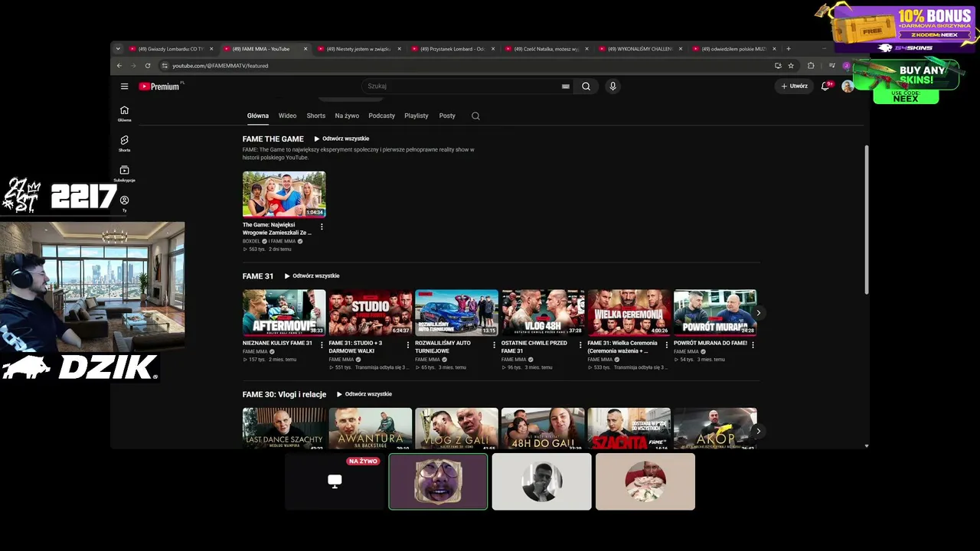Switch to the Na żywo channel tab

(347, 116)
